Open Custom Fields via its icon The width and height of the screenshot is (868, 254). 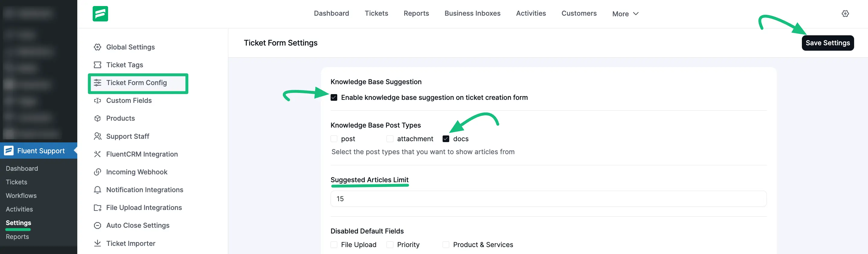point(98,100)
